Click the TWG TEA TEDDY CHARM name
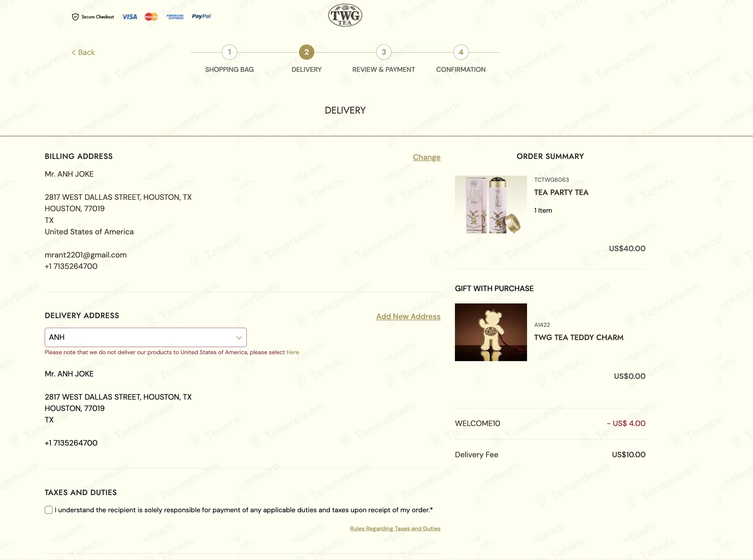753x560 pixels. coord(579,337)
